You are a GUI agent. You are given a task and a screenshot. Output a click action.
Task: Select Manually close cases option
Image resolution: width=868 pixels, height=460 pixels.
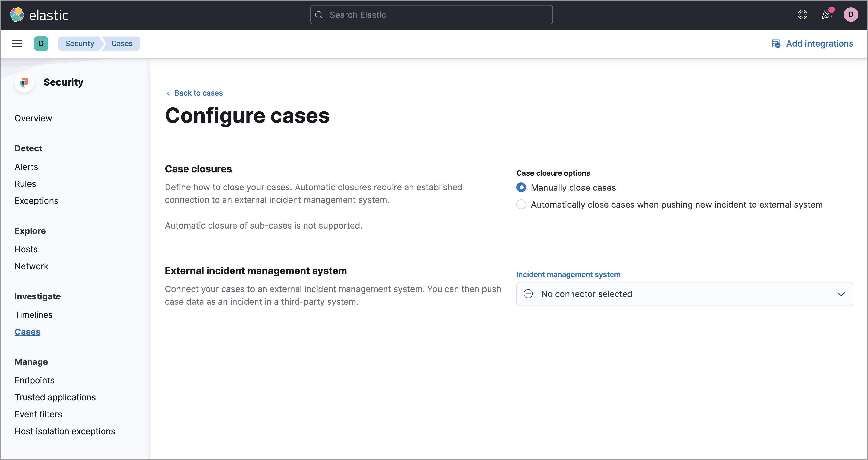pyautogui.click(x=521, y=188)
